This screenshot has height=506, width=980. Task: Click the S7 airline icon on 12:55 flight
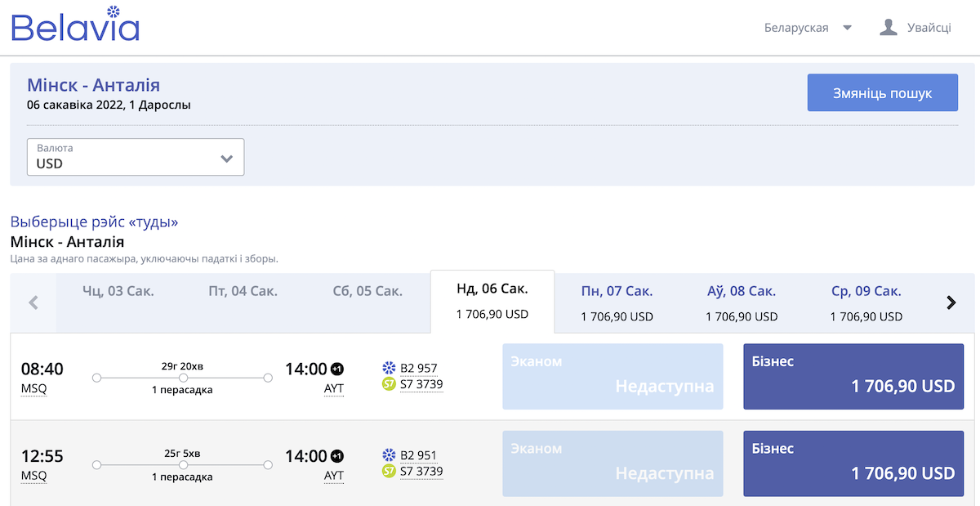(389, 471)
